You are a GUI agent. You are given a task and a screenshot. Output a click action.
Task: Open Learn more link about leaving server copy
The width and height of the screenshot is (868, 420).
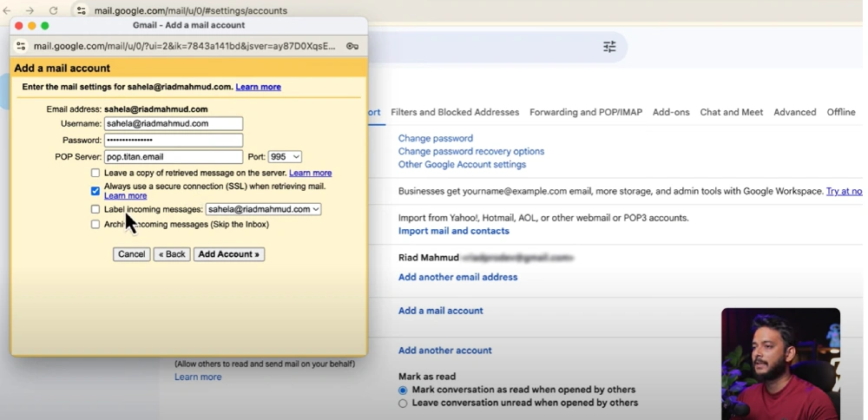click(x=311, y=174)
